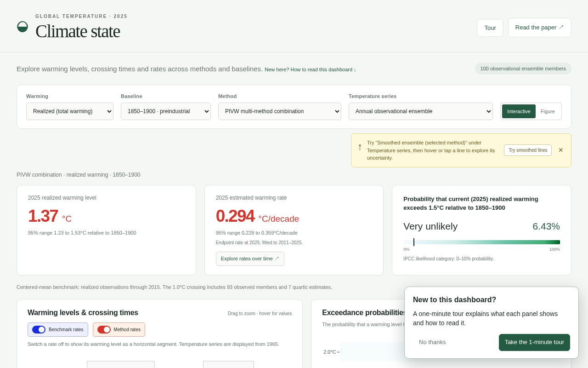The height and width of the screenshot is (368, 588).
Task: Click the 'New to this dashboard?' popup heading
Action: click(x=454, y=300)
